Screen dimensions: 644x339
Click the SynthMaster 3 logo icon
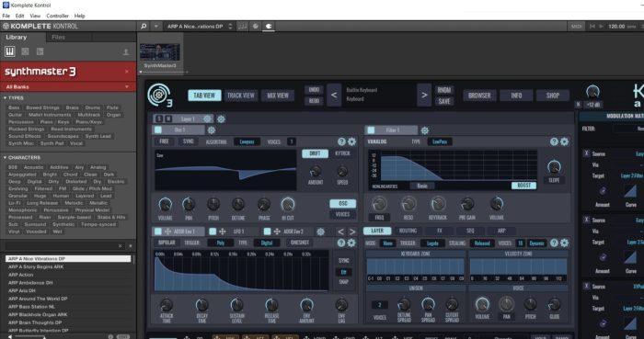[x=160, y=96]
